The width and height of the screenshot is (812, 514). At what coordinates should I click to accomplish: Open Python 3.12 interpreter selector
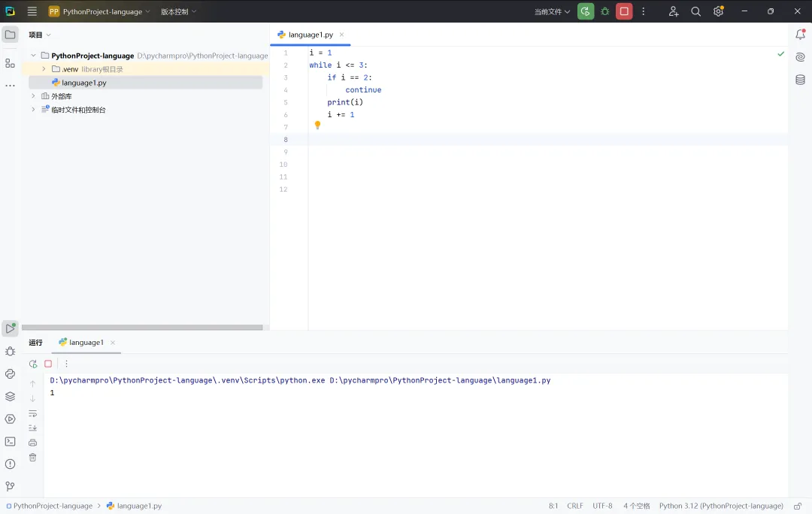[721, 506]
